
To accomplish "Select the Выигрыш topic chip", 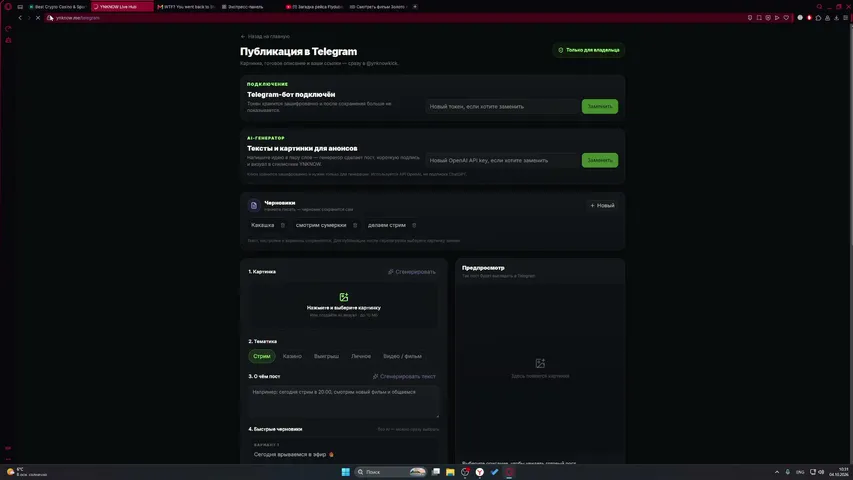I will 326,356.
